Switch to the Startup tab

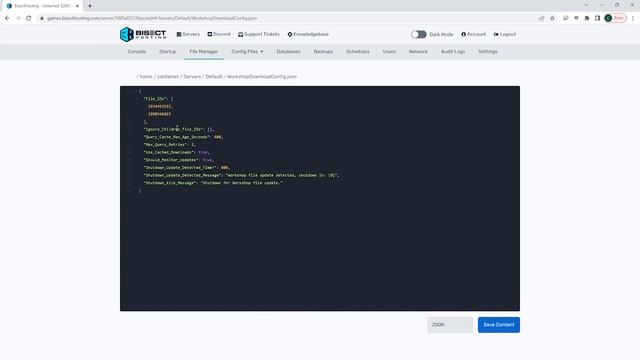[168, 51]
